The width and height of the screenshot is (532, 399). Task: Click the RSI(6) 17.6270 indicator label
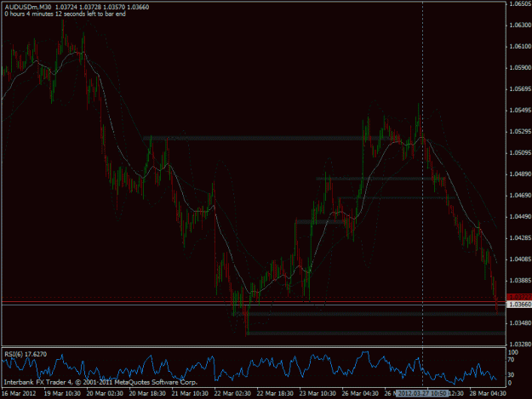click(x=26, y=354)
